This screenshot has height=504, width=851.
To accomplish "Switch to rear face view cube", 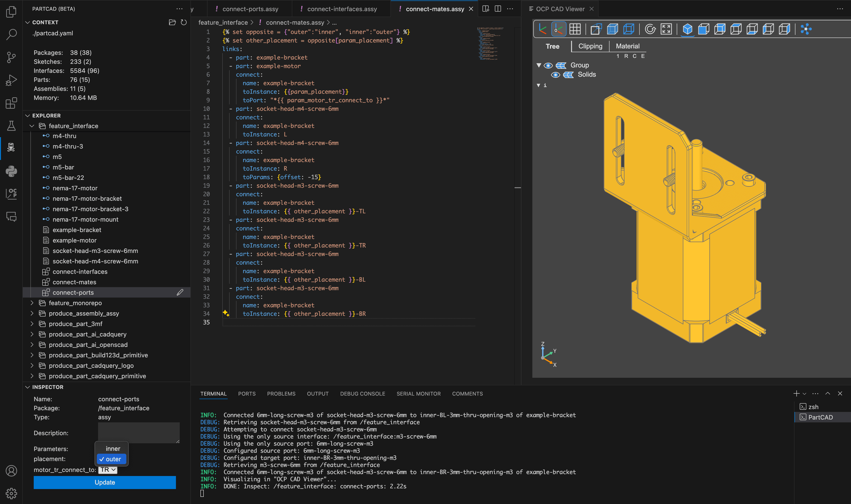I will tap(720, 29).
